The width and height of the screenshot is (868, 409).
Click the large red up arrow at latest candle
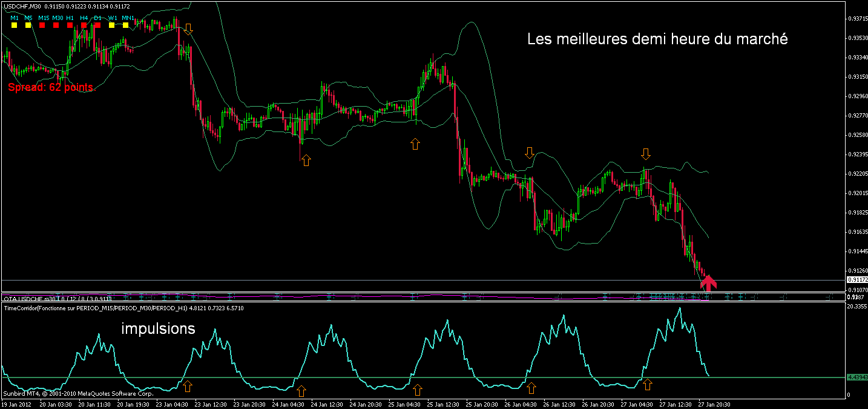click(708, 282)
